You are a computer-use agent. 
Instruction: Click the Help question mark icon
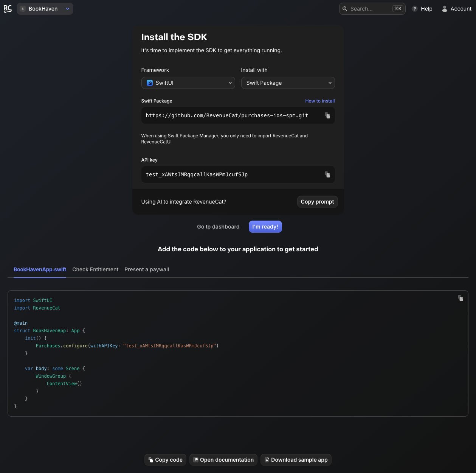[x=415, y=9]
